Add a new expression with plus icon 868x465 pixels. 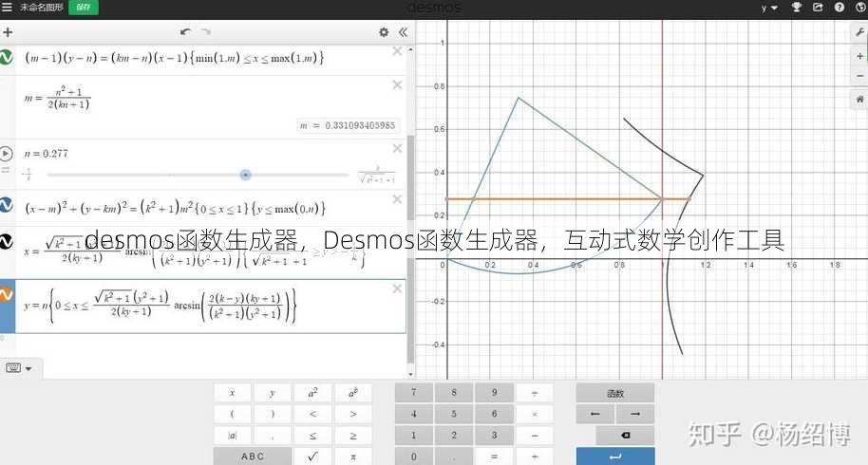(8, 32)
